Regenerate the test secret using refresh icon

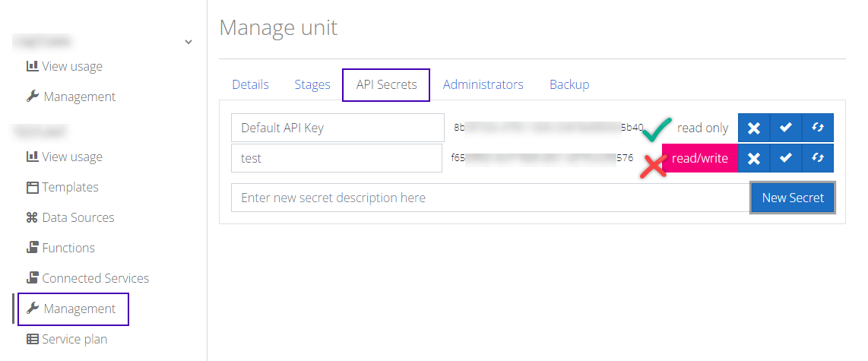[817, 158]
